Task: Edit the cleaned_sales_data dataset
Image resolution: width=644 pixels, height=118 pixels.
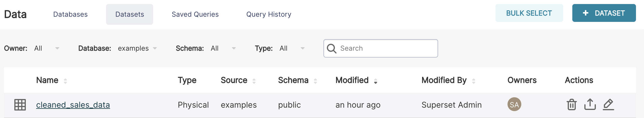Action: (x=608, y=104)
